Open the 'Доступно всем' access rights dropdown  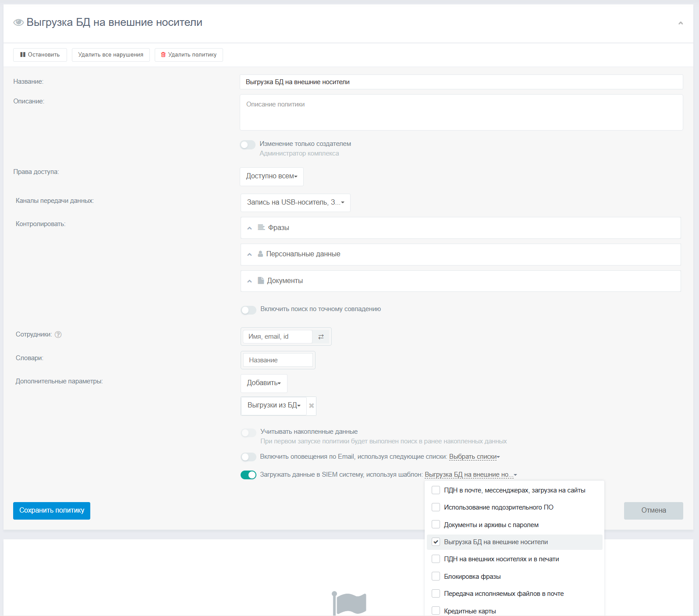coord(271,176)
